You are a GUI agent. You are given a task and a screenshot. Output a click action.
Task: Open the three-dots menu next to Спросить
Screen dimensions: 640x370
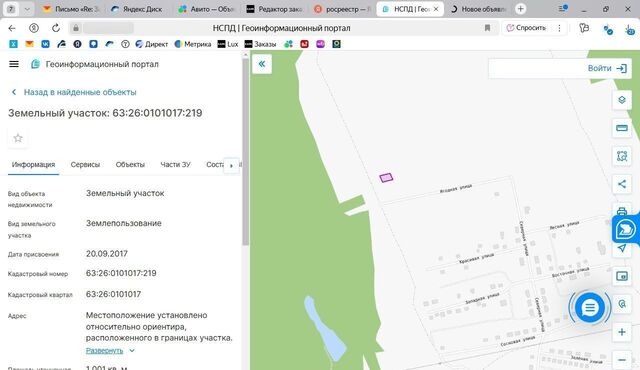[x=559, y=28]
